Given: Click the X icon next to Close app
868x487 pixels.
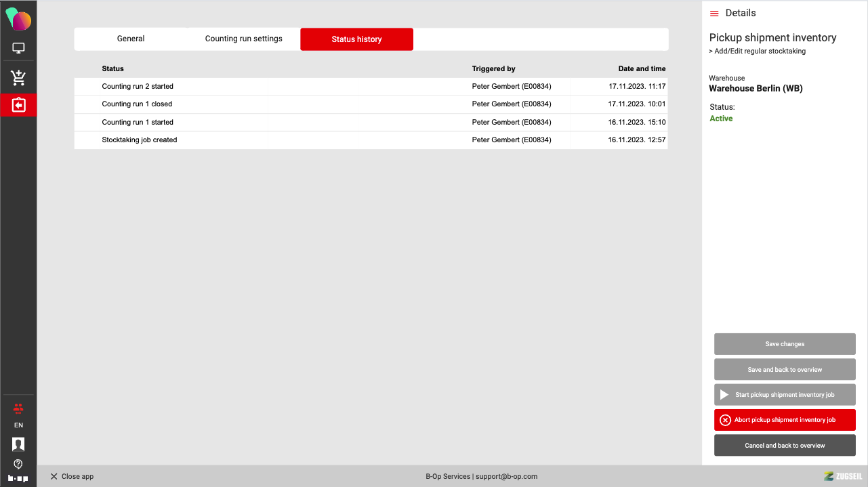Looking at the screenshot, I should click(x=54, y=476).
